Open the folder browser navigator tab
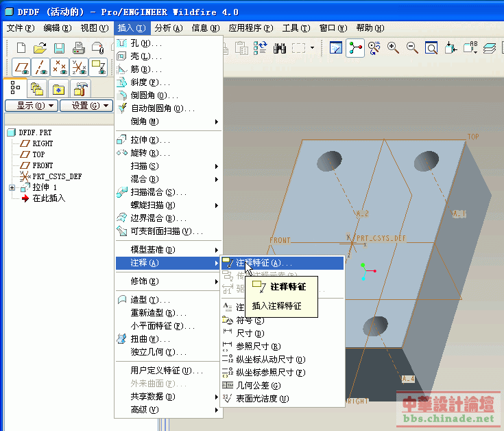Viewport: 504px width, 431px height. 36,89
